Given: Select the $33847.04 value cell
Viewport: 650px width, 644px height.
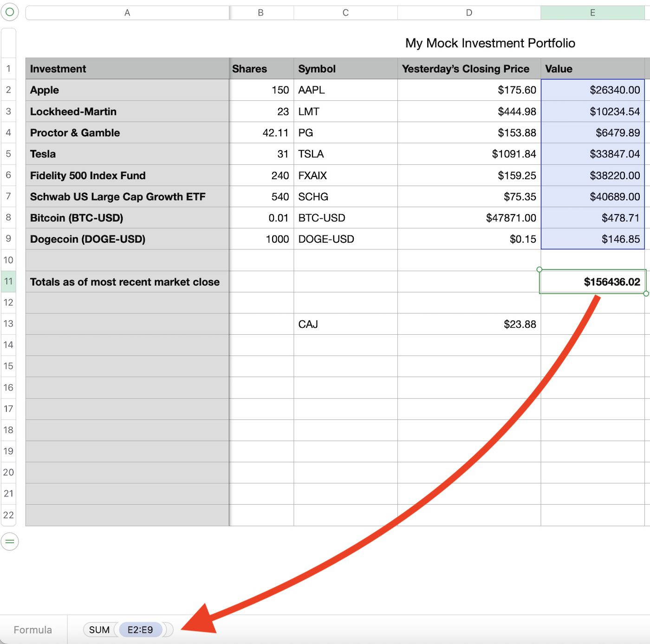Looking at the screenshot, I should pos(593,154).
